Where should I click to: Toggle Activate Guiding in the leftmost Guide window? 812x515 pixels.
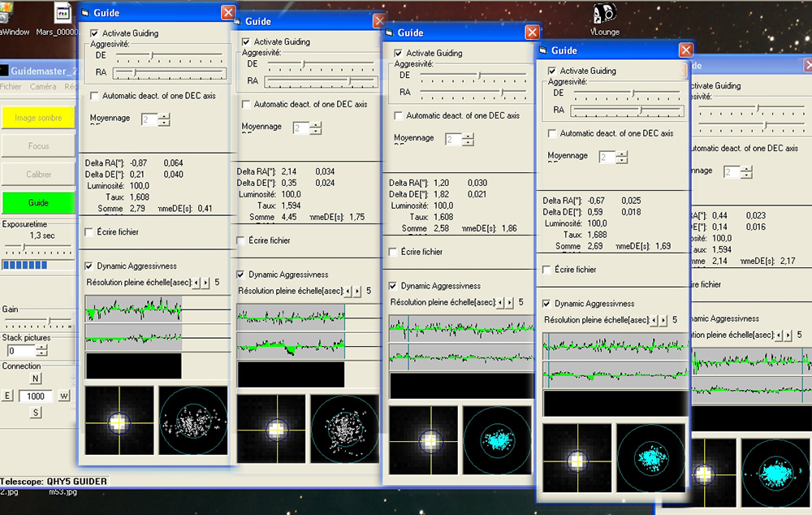[x=95, y=33]
